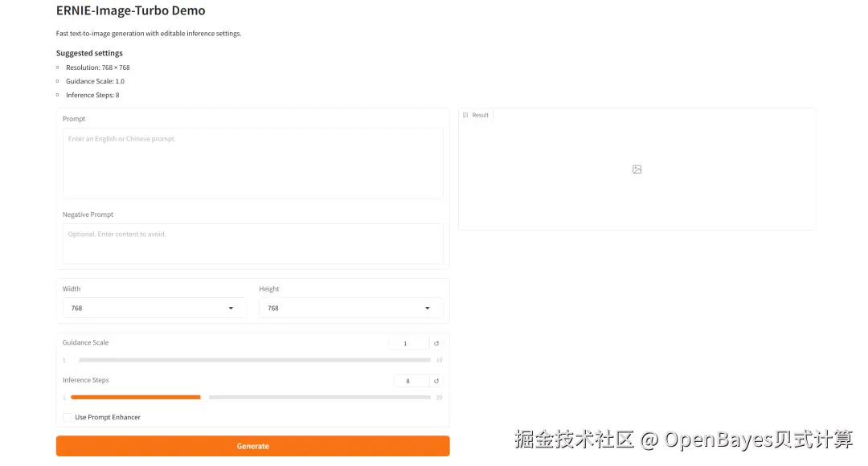
Task: Reset the Guidance Scale value with its reset icon
Action: click(x=436, y=342)
